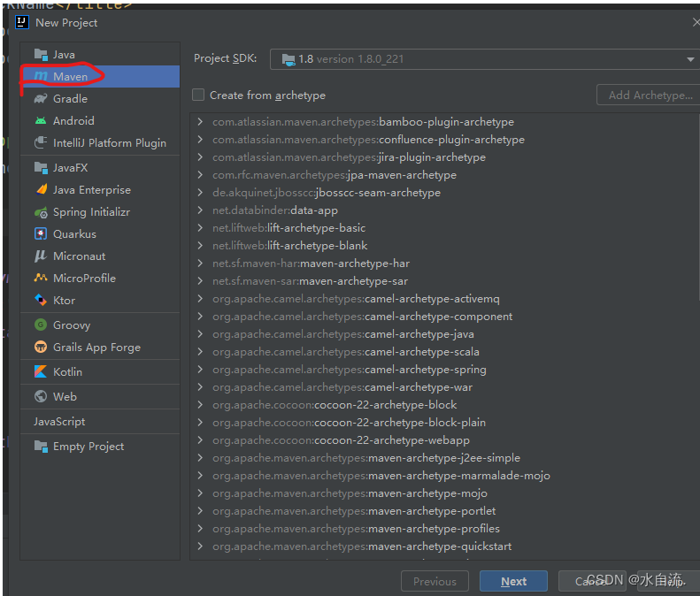This screenshot has height=596, width=700.
Task: Expand camel-archetype-activemq node
Action: tap(200, 299)
